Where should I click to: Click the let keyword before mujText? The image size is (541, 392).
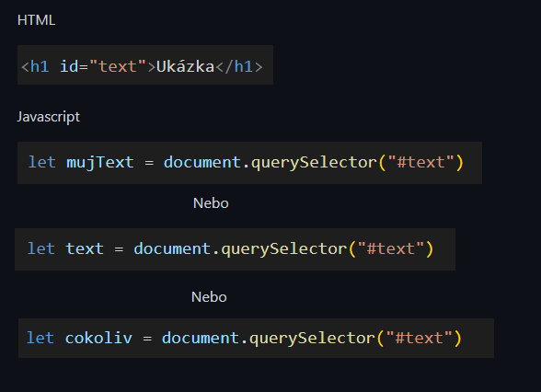(x=41, y=162)
